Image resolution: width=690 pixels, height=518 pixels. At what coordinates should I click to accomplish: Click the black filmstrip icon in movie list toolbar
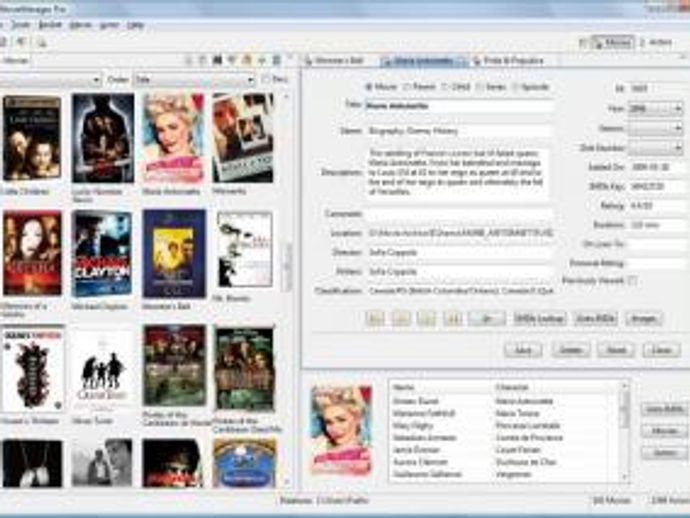[217, 60]
